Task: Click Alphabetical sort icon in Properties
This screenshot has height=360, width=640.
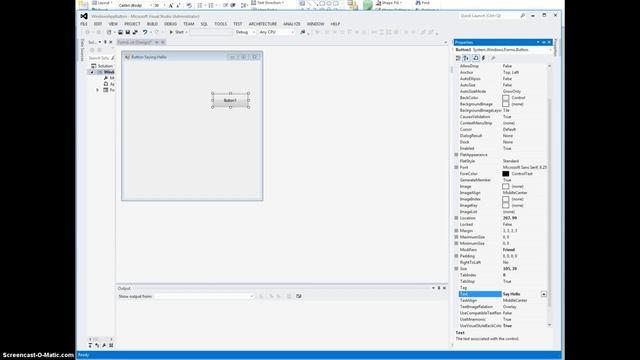Action: (466, 58)
